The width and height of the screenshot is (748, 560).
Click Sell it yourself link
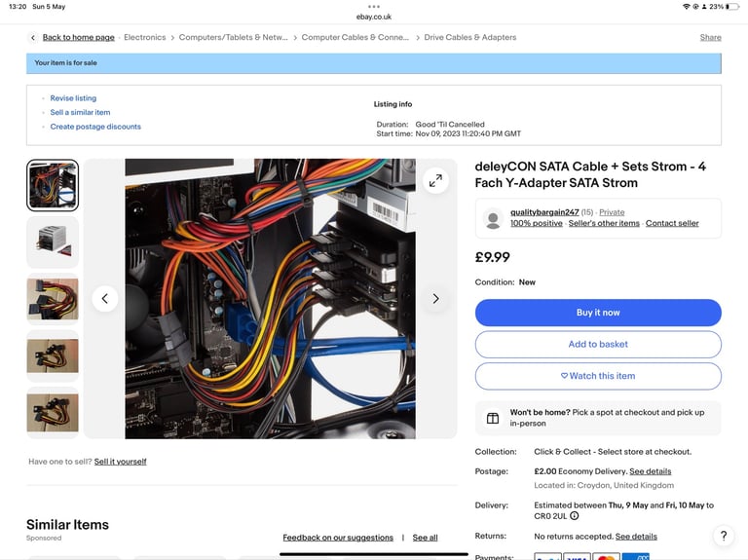pos(120,462)
